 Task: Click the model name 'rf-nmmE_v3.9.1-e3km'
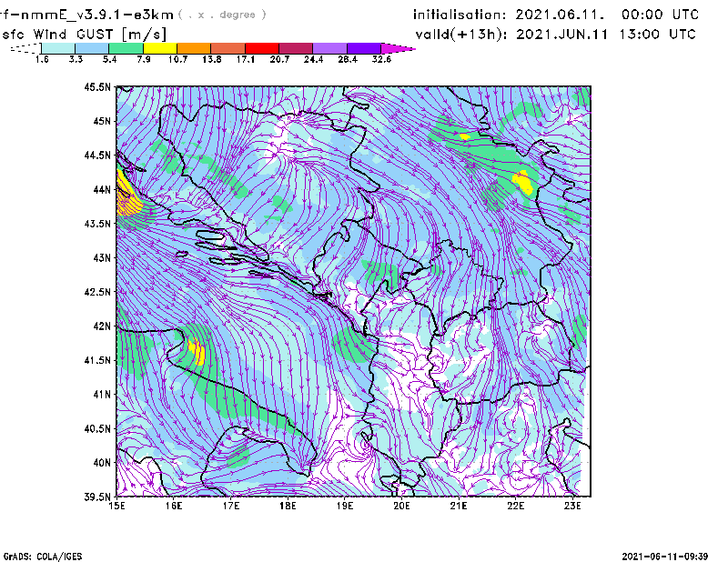coord(86,15)
